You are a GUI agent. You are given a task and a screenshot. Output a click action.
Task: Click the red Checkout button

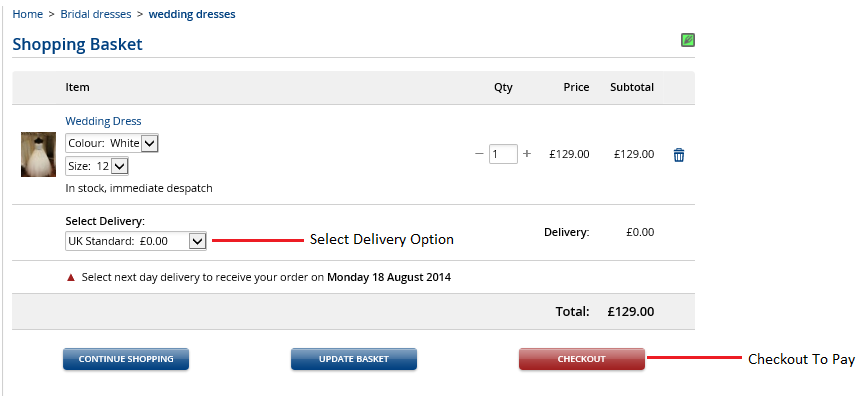582,359
